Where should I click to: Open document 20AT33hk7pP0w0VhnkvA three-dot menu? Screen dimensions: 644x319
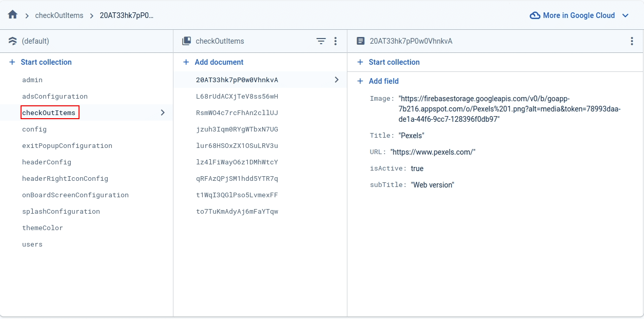point(632,41)
